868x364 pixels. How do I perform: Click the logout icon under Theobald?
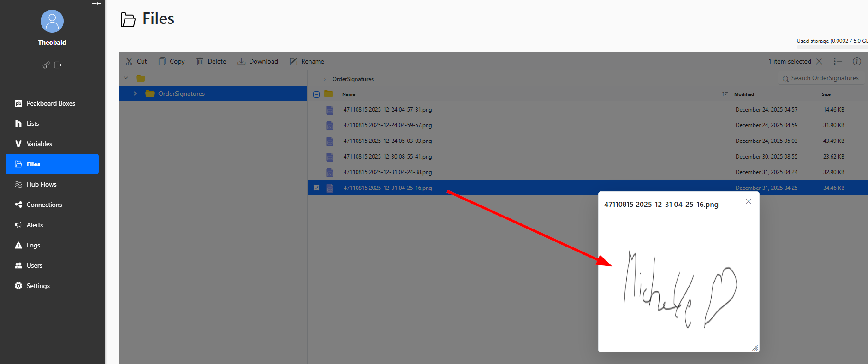58,65
